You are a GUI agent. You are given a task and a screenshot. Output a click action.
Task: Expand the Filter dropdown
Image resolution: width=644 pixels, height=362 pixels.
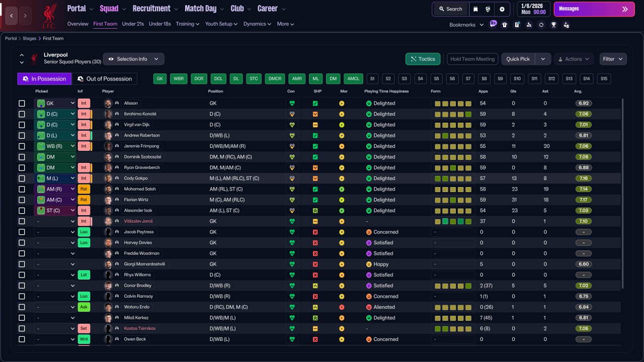[x=613, y=59]
